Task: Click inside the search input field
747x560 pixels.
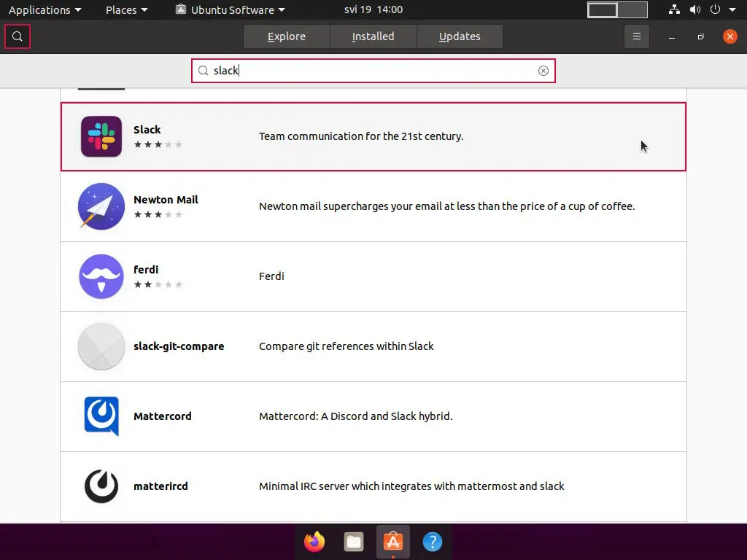Action: [x=373, y=71]
